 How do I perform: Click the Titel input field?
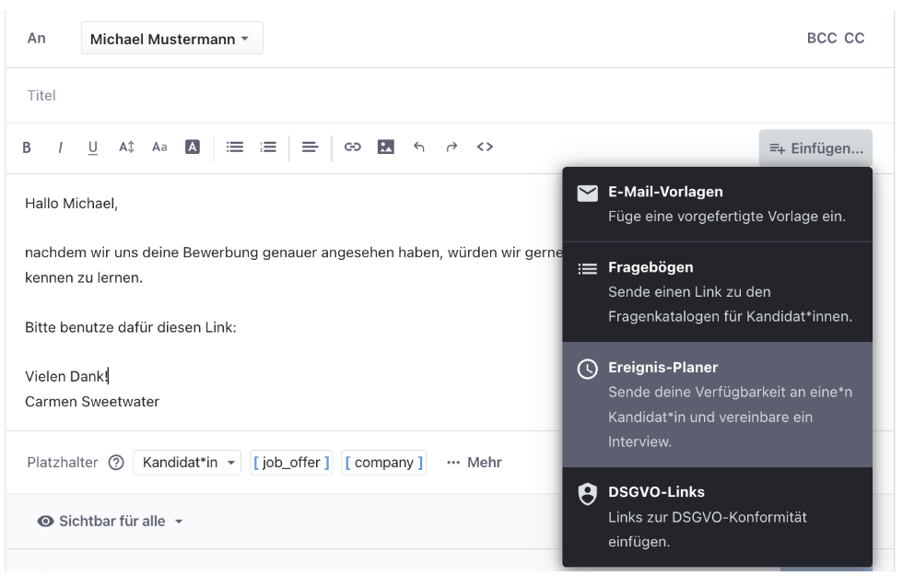point(184,95)
